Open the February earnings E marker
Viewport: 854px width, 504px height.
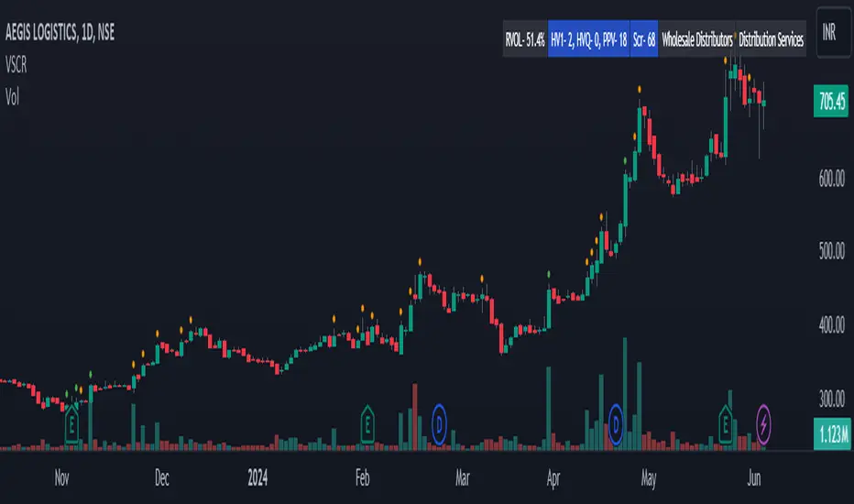[367, 423]
